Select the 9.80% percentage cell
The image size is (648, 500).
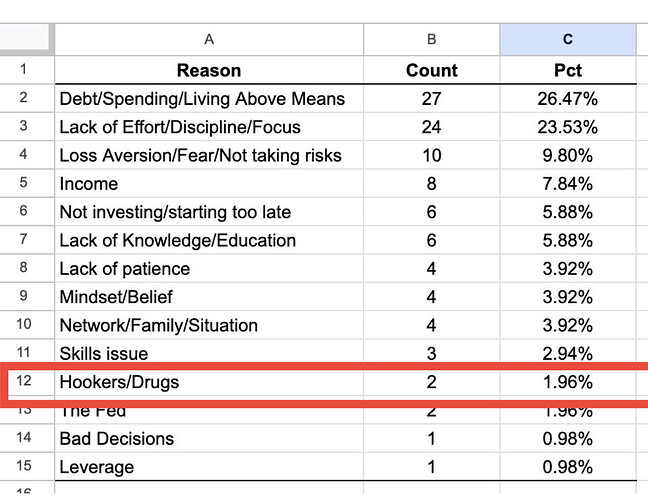[568, 155]
